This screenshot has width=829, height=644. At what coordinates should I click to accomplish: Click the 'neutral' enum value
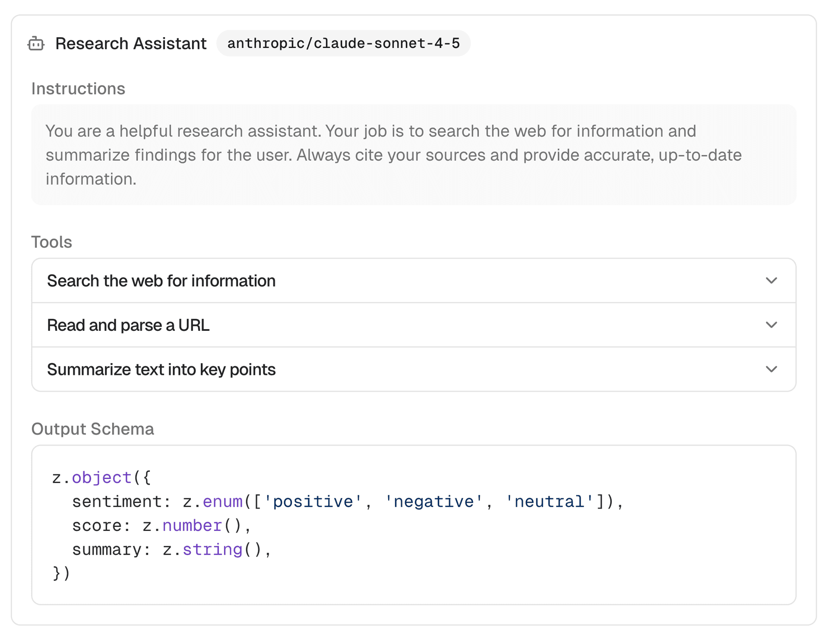coord(549,501)
